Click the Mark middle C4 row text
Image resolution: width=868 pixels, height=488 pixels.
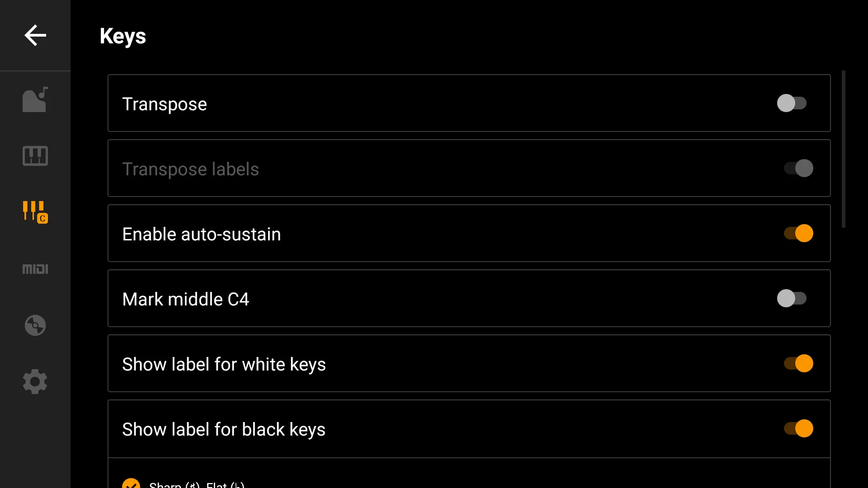[186, 299]
